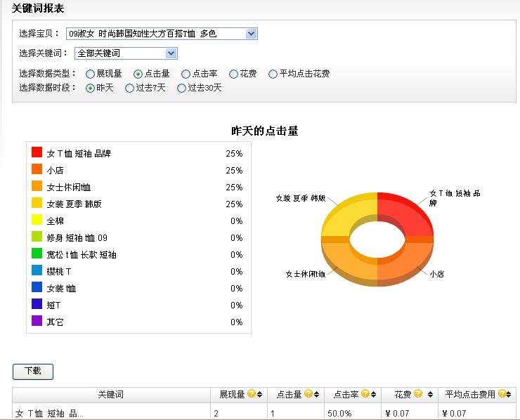Click help icon beside 展现量 column header

pyautogui.click(x=251, y=395)
